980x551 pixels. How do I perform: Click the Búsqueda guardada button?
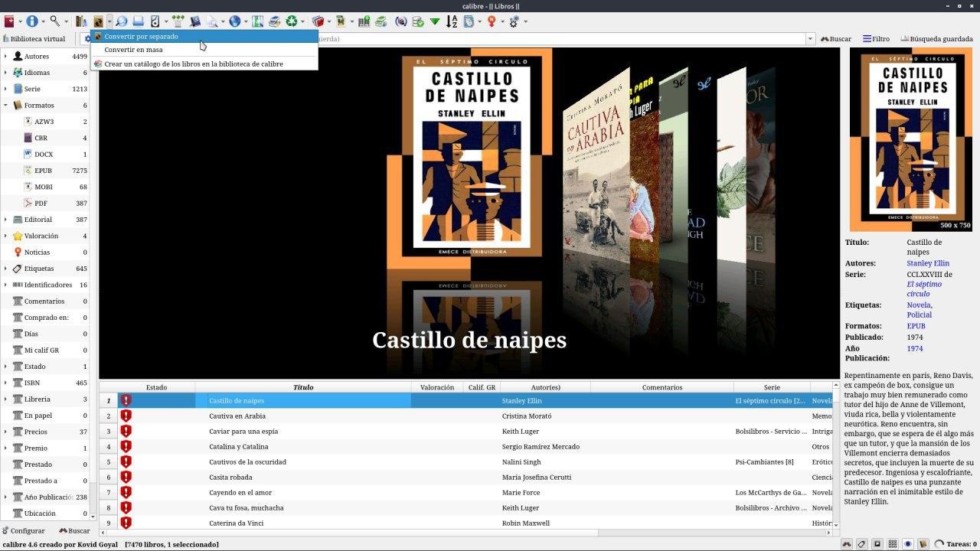937,38
